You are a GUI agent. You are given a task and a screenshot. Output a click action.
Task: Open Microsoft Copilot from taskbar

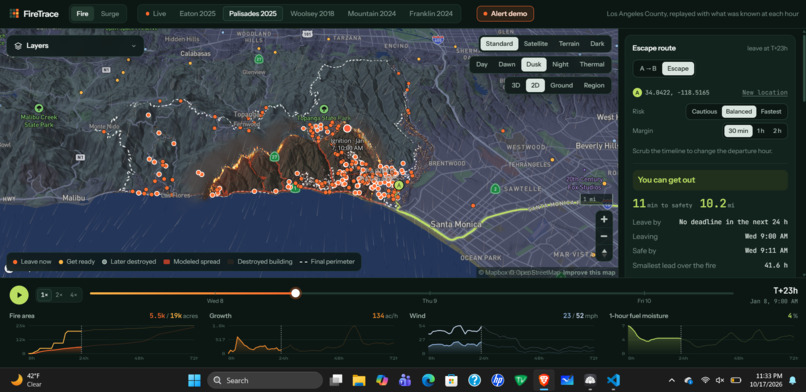(x=382, y=380)
